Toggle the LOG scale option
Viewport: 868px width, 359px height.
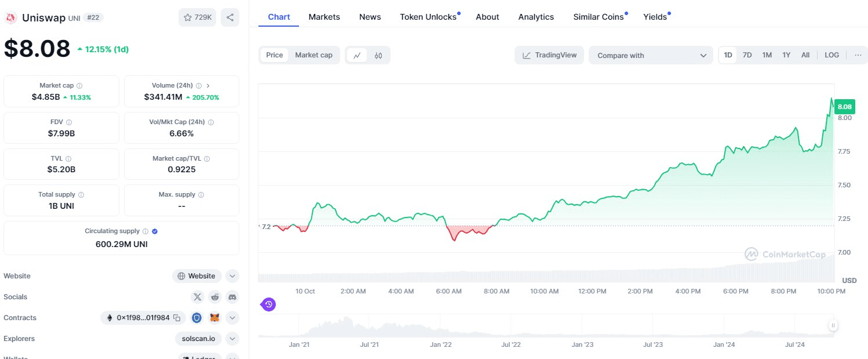pyautogui.click(x=831, y=55)
